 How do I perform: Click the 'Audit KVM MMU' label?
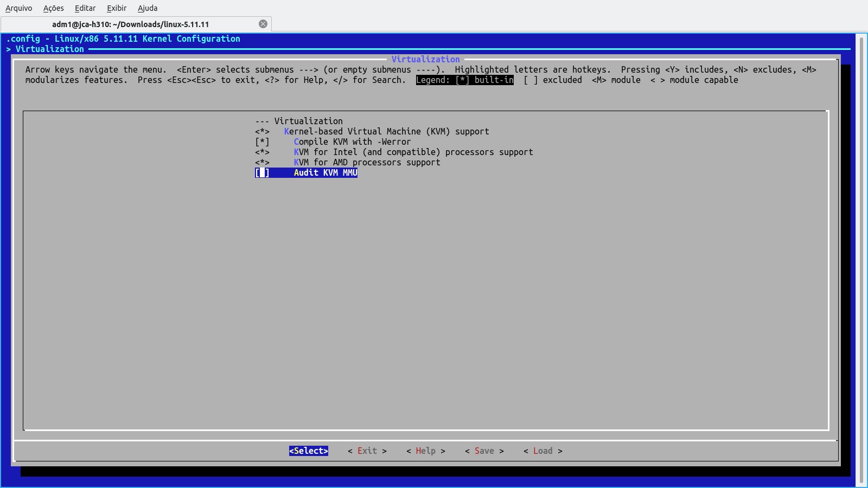point(325,172)
